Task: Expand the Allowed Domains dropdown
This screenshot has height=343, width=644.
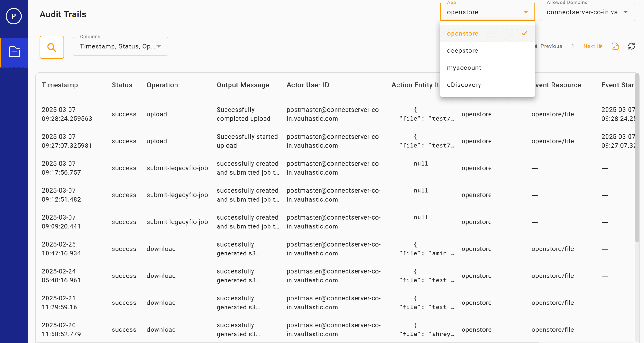Action: [x=625, y=12]
